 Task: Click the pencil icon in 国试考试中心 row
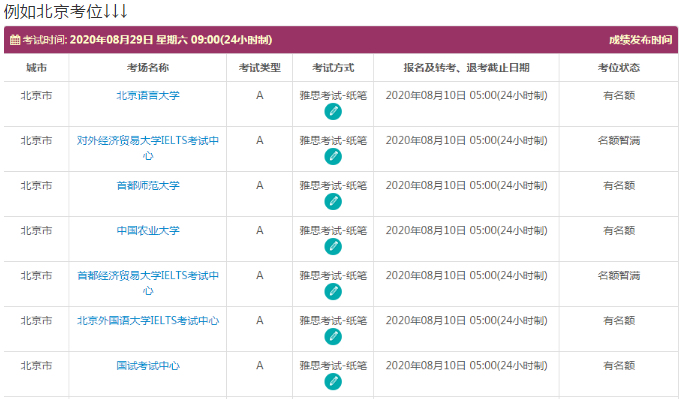tap(333, 382)
